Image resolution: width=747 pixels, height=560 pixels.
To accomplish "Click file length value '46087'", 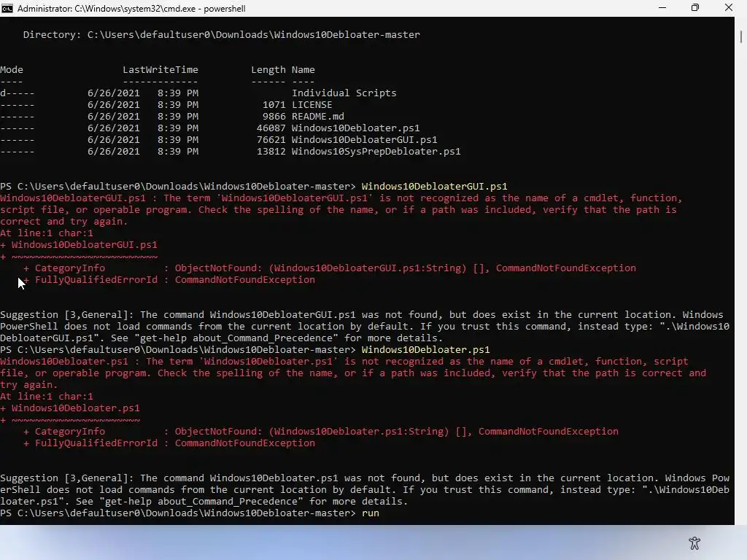I will [271, 128].
